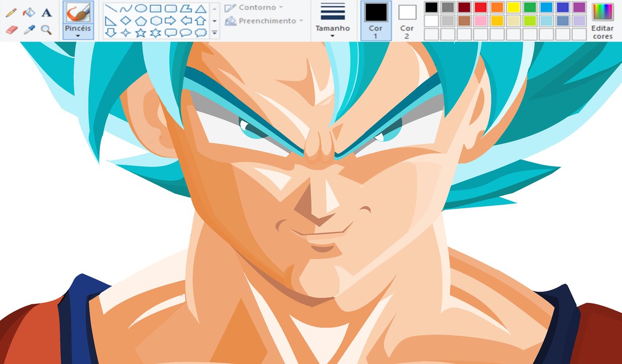Viewport: 622px width, 364px height.
Task: Select the Fill with color bucket tool
Action: [x=29, y=12]
